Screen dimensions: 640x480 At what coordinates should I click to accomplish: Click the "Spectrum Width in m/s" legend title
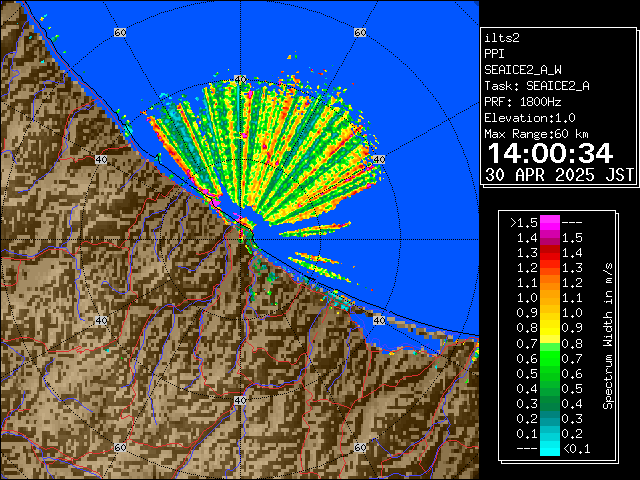pyautogui.click(x=608, y=336)
